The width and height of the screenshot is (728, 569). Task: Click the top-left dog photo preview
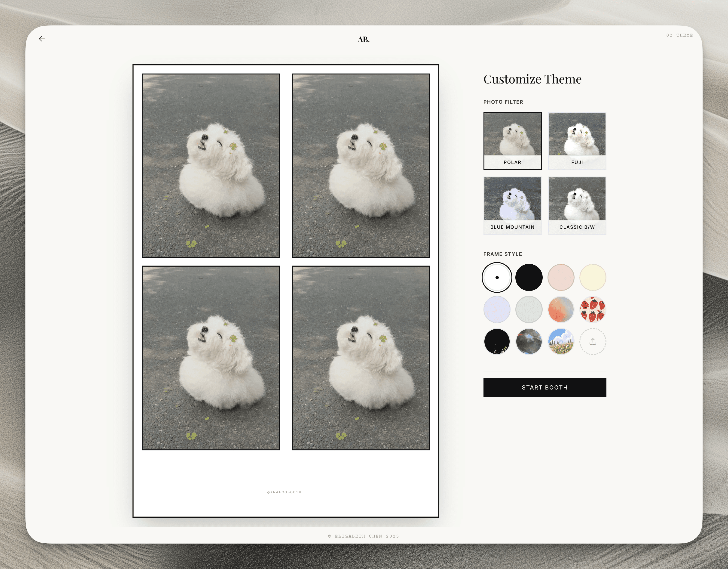point(211,166)
